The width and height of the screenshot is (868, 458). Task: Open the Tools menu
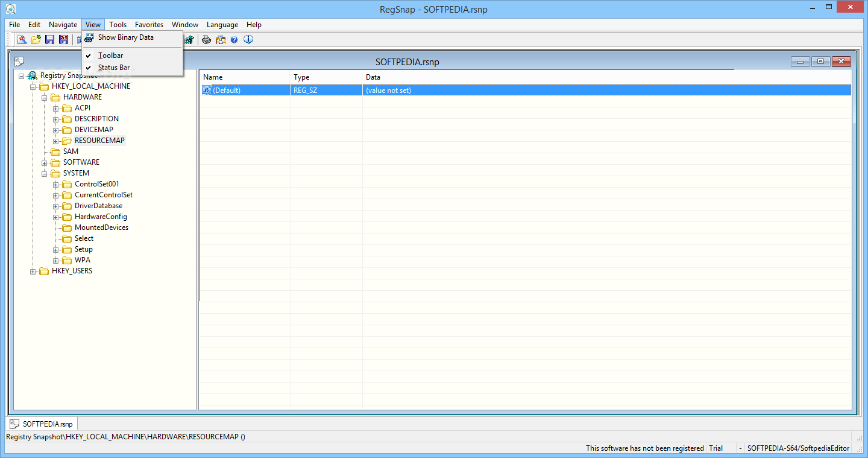[118, 25]
